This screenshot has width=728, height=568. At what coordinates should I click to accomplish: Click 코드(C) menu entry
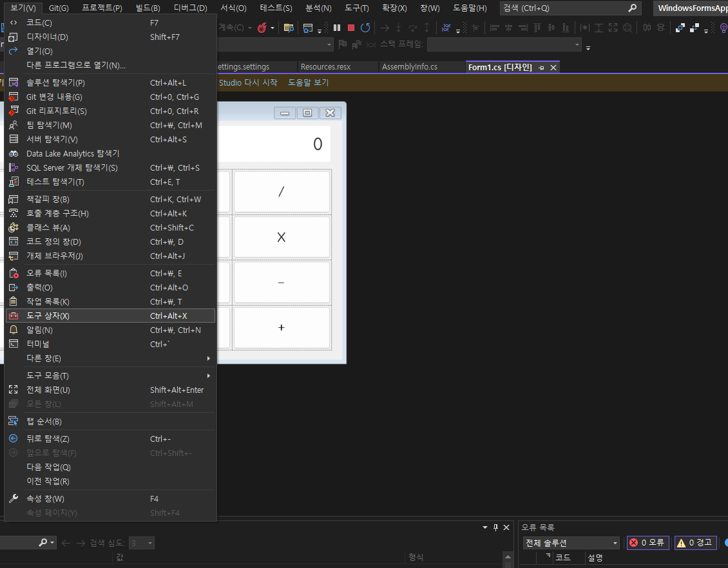110,23
